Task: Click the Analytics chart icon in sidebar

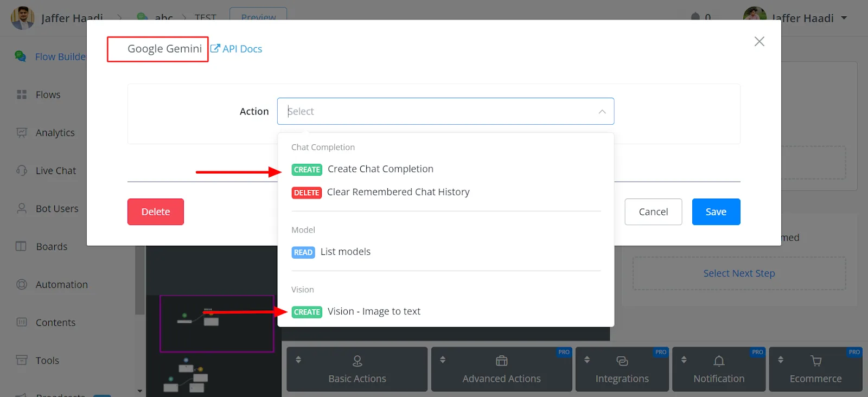Action: [x=22, y=132]
